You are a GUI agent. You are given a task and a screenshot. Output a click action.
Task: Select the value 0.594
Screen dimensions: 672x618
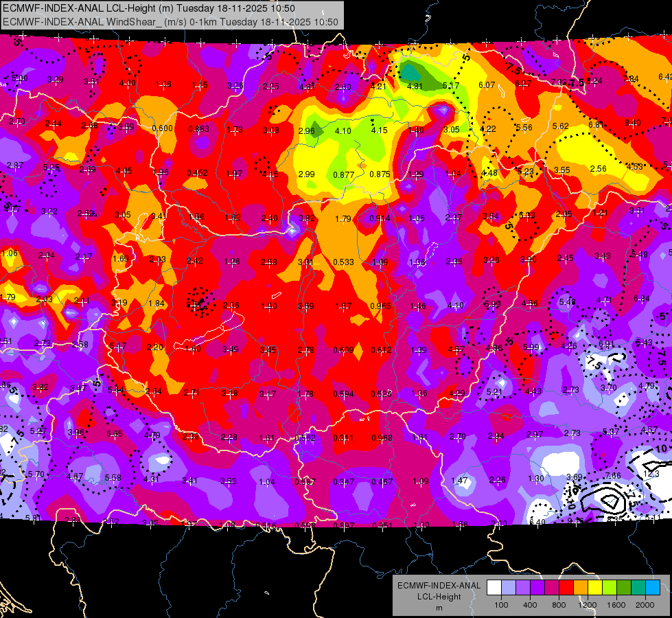pos(344,393)
